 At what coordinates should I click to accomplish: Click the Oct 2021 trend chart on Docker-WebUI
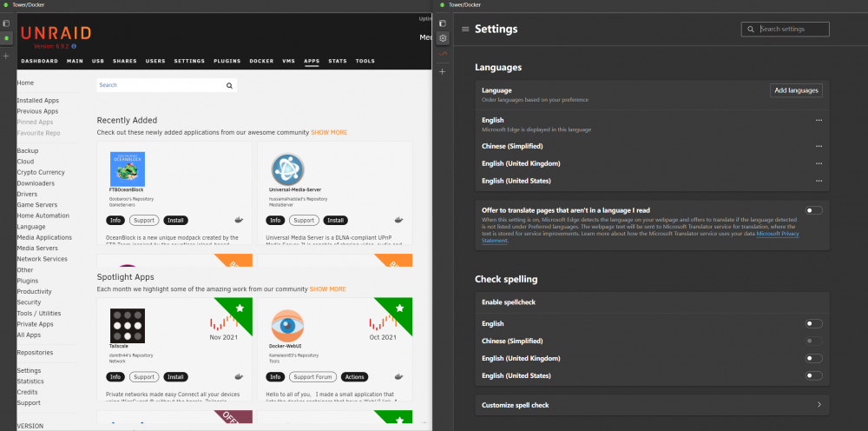point(383,322)
